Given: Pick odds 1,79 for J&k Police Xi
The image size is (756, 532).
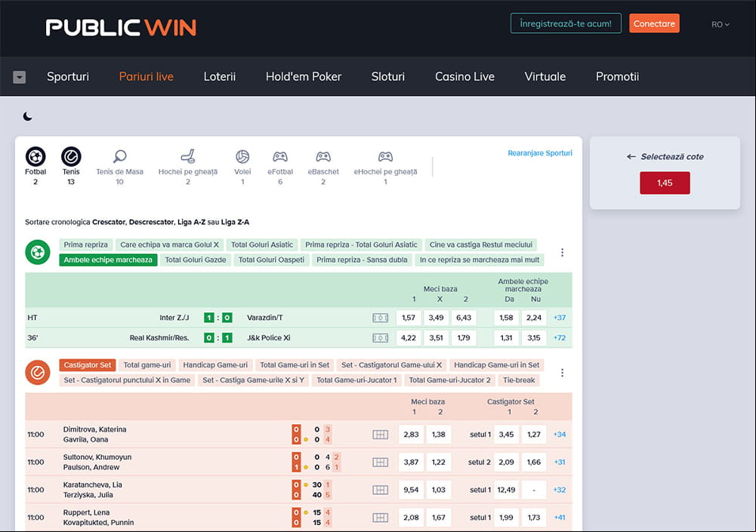Looking at the screenshot, I should [x=464, y=338].
